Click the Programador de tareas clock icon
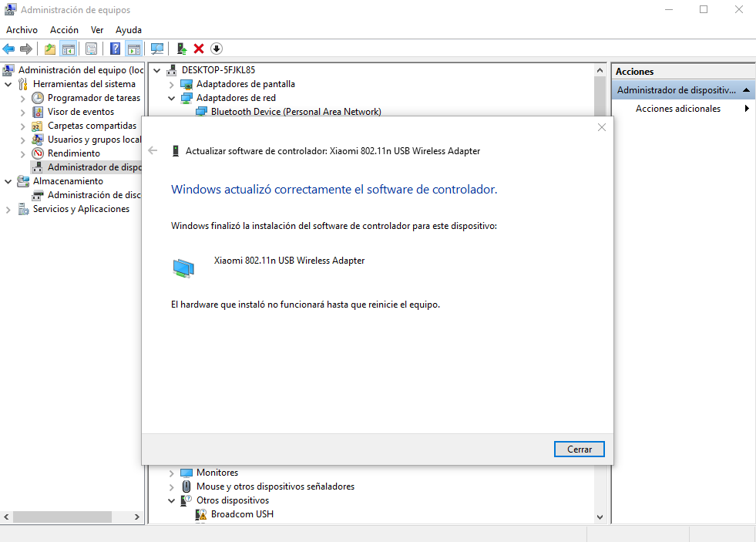Image resolution: width=756 pixels, height=542 pixels. tap(38, 98)
